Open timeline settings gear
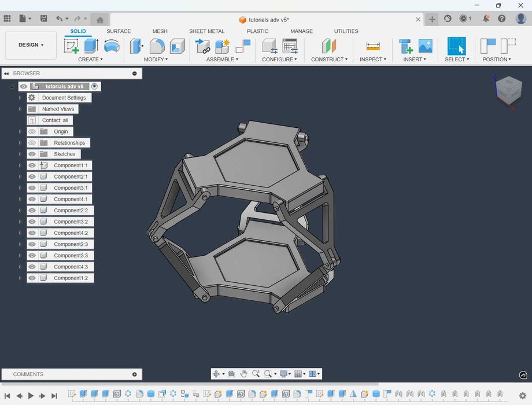532x405 pixels. point(523,396)
